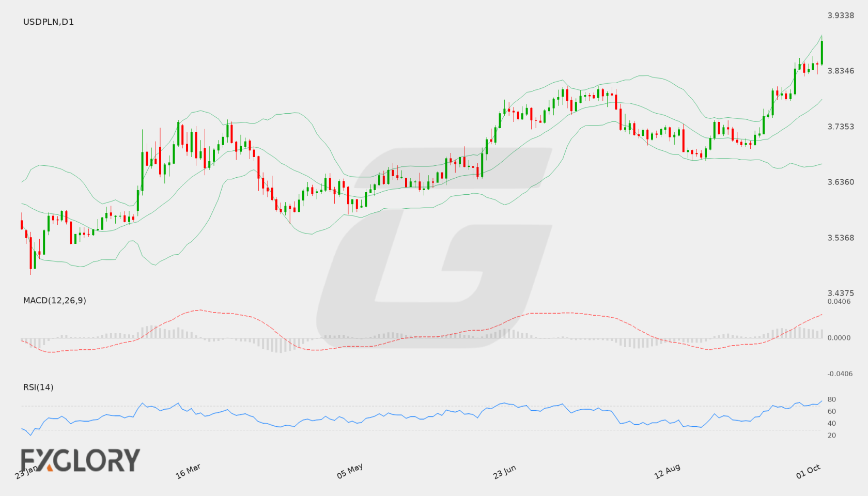Click the 3.8346 price axis label
The width and height of the screenshot is (868, 496).
tap(841, 71)
